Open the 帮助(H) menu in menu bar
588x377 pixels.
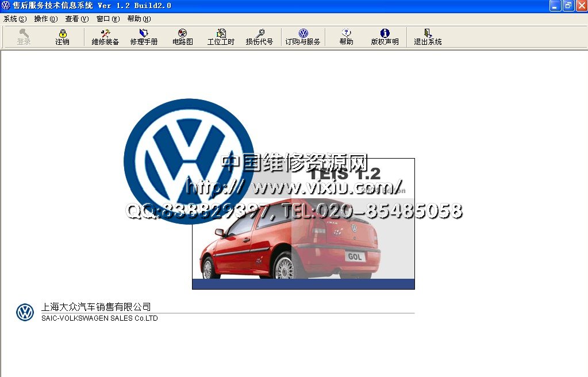[139, 19]
